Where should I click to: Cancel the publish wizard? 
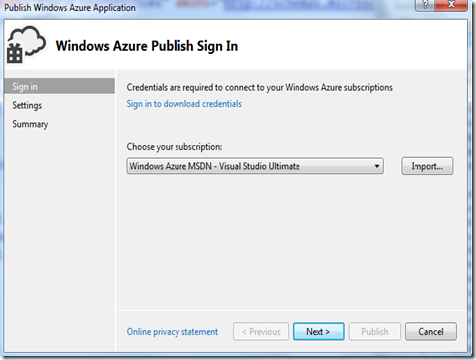point(431,331)
